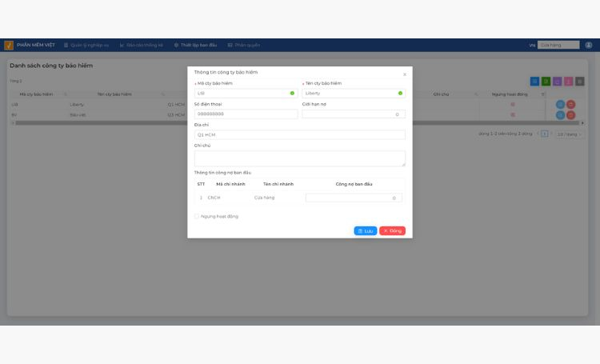Viewport: 600px width, 364px height.
Task: Click the green toolbar icon above the list
Action: point(546,81)
